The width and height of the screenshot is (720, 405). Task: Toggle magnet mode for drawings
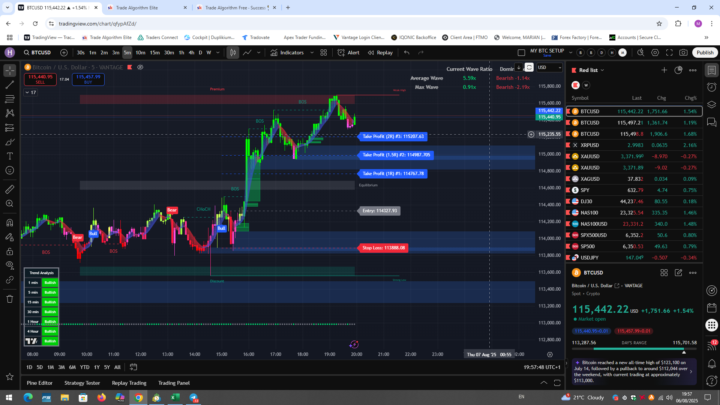pyautogui.click(x=10, y=223)
